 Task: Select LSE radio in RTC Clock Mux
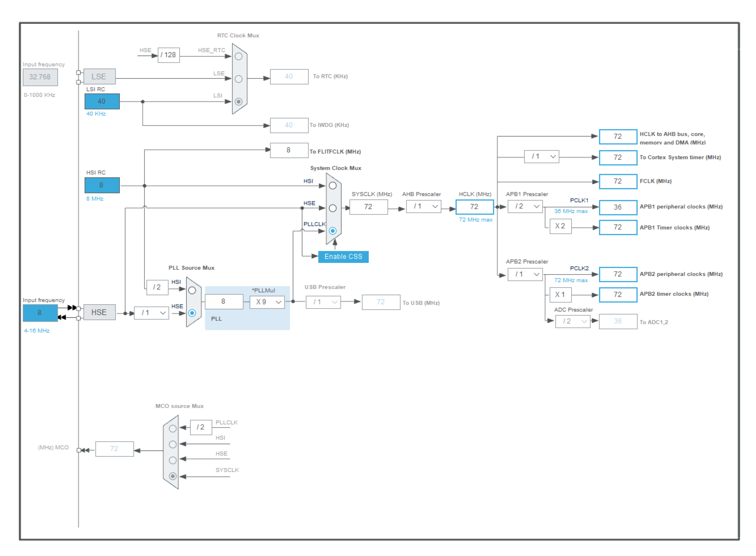[x=238, y=79]
